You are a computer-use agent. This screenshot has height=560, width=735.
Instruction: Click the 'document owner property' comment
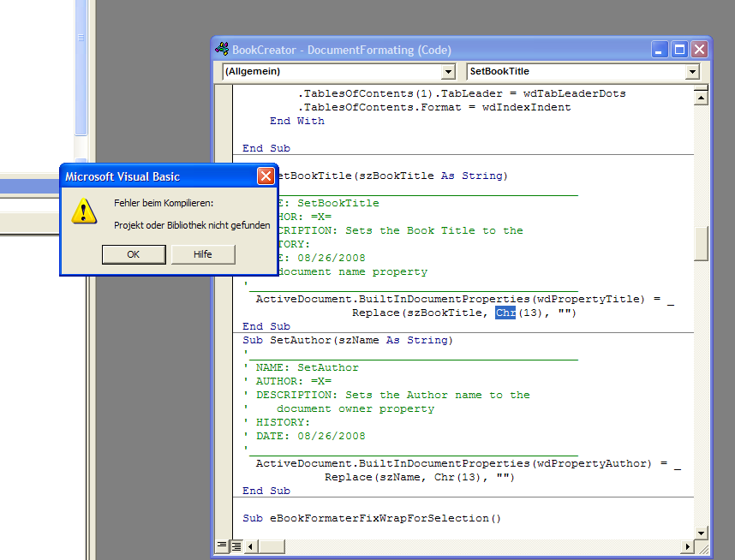click(356, 408)
